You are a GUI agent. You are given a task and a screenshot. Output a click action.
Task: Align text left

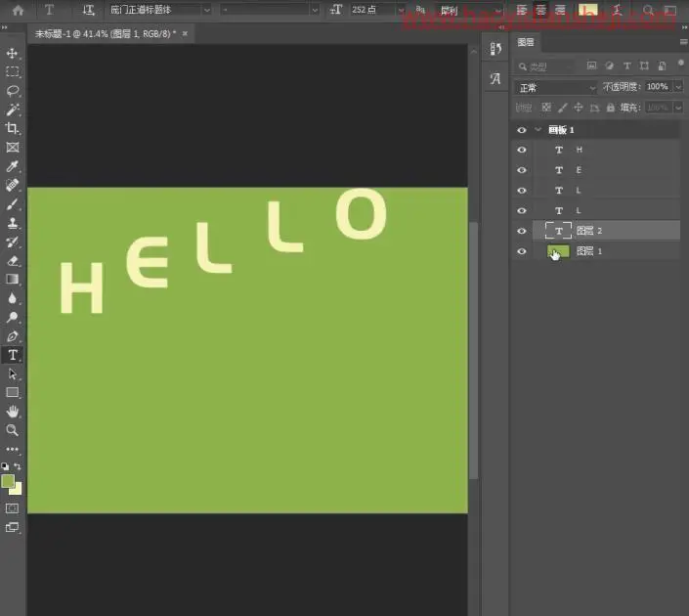(x=522, y=10)
